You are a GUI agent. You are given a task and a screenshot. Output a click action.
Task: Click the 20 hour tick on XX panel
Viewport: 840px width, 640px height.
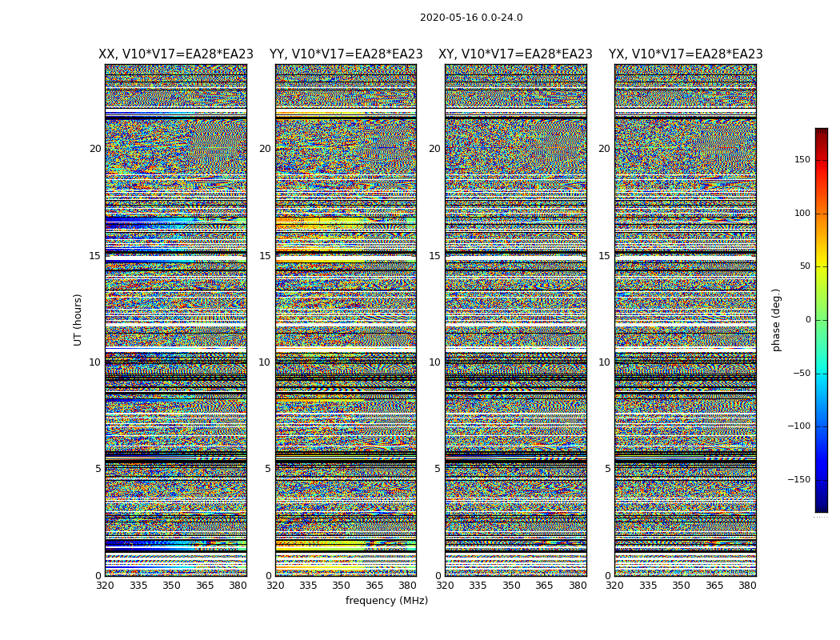[95, 149]
